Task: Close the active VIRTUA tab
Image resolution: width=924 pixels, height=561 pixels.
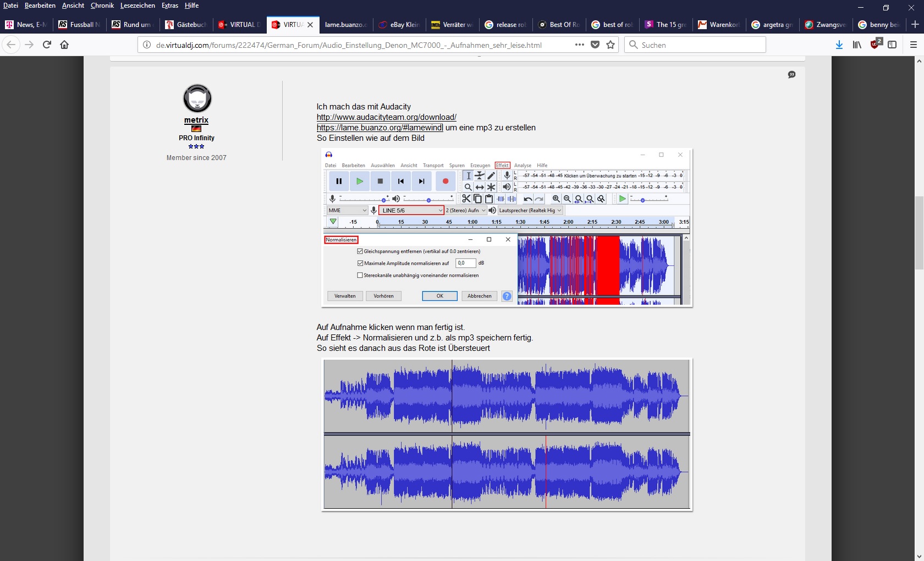Action: tap(310, 25)
